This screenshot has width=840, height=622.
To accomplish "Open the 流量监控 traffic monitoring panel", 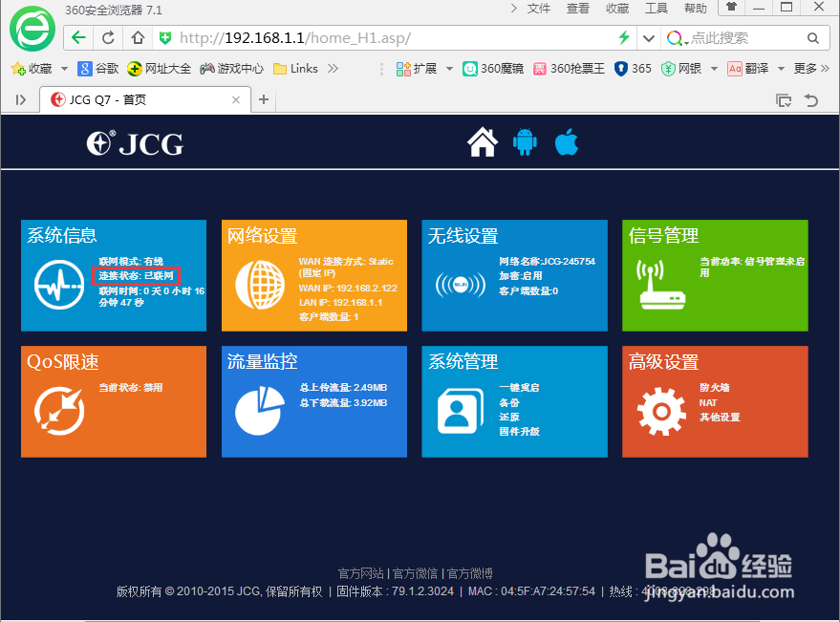I will point(313,401).
